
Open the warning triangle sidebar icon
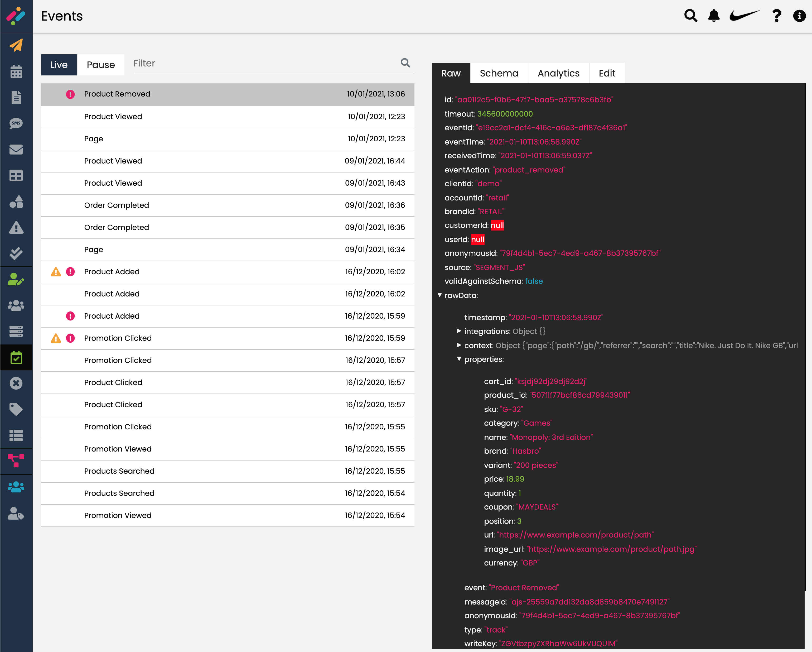[16, 228]
